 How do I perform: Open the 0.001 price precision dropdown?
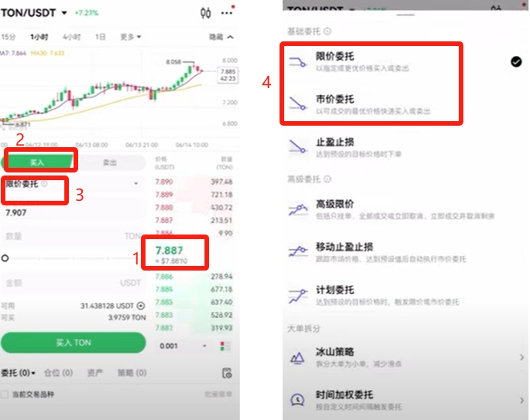(x=182, y=346)
